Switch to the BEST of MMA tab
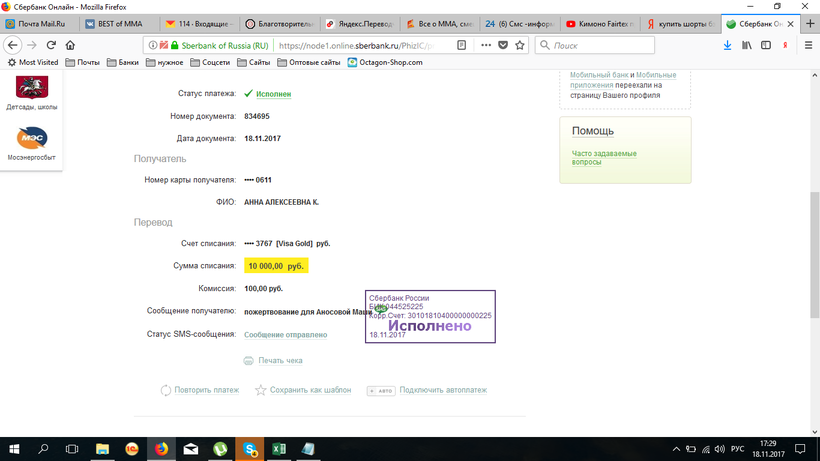The height and width of the screenshot is (461, 820). pyautogui.click(x=120, y=24)
